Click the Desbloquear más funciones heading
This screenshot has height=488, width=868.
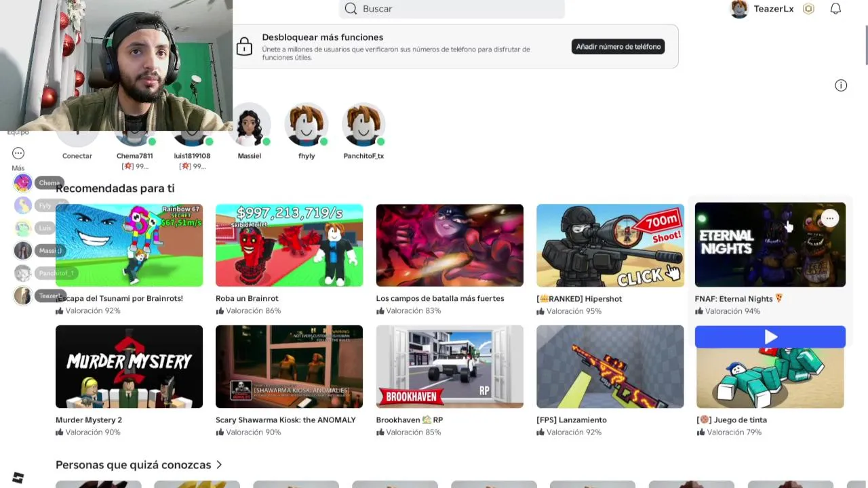(x=323, y=37)
